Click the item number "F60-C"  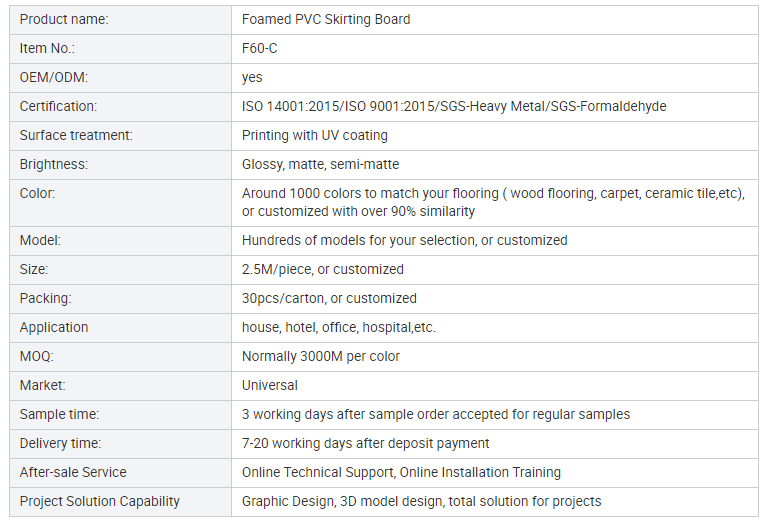click(x=260, y=48)
